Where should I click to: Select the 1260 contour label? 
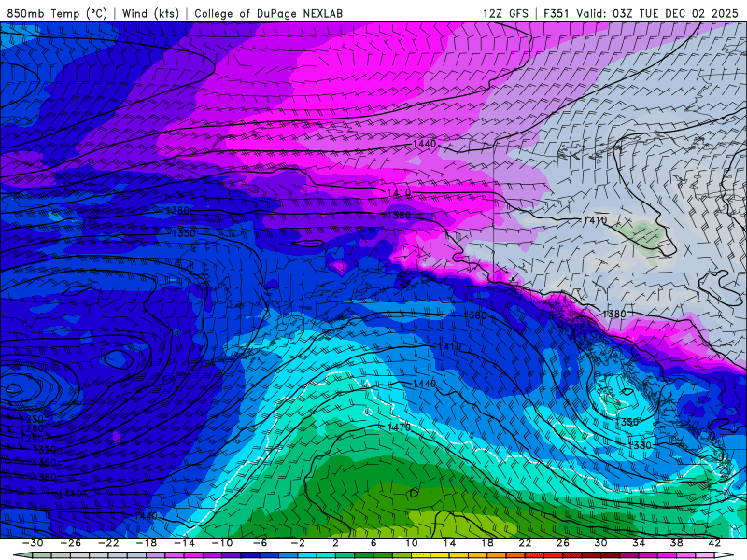33,429
